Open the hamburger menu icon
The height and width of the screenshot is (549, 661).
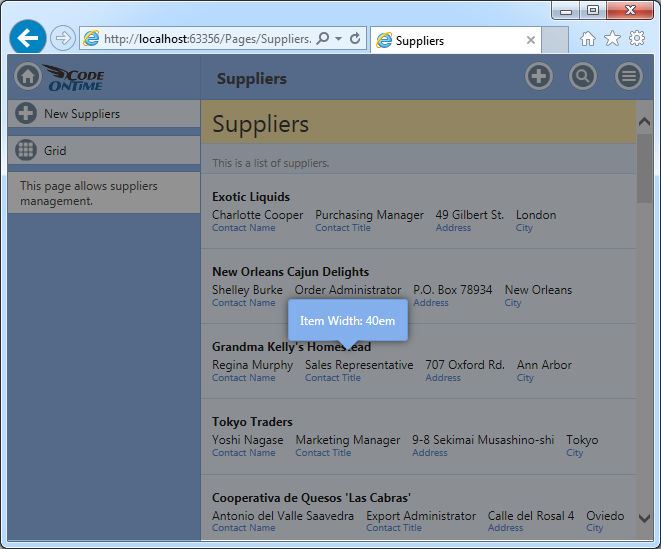[x=628, y=77]
